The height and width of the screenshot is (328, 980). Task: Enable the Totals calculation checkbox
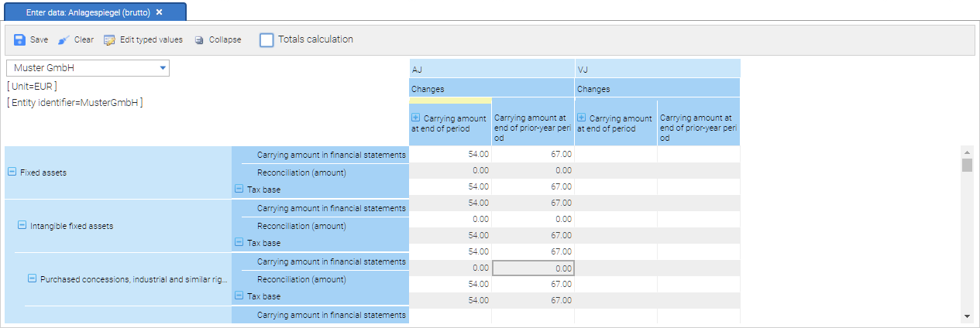coord(266,40)
